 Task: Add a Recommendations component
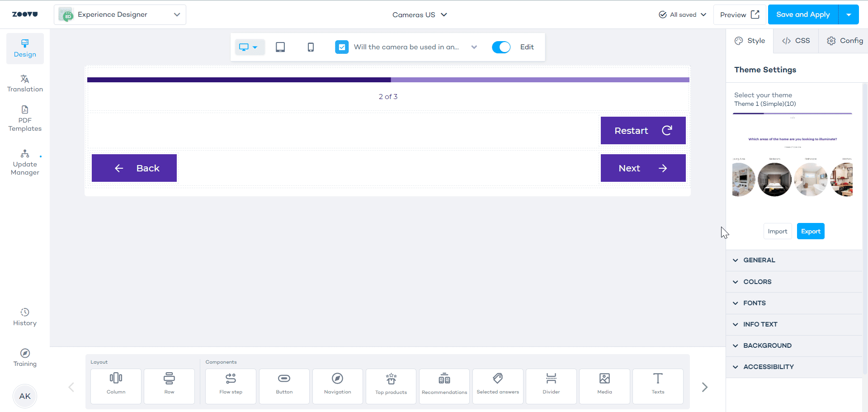pyautogui.click(x=444, y=386)
